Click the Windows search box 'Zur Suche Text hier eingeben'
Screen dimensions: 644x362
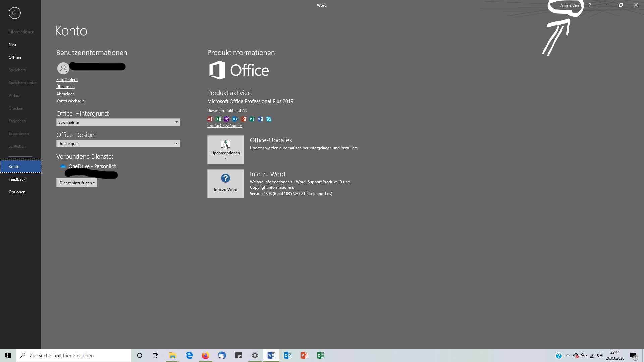74,355
